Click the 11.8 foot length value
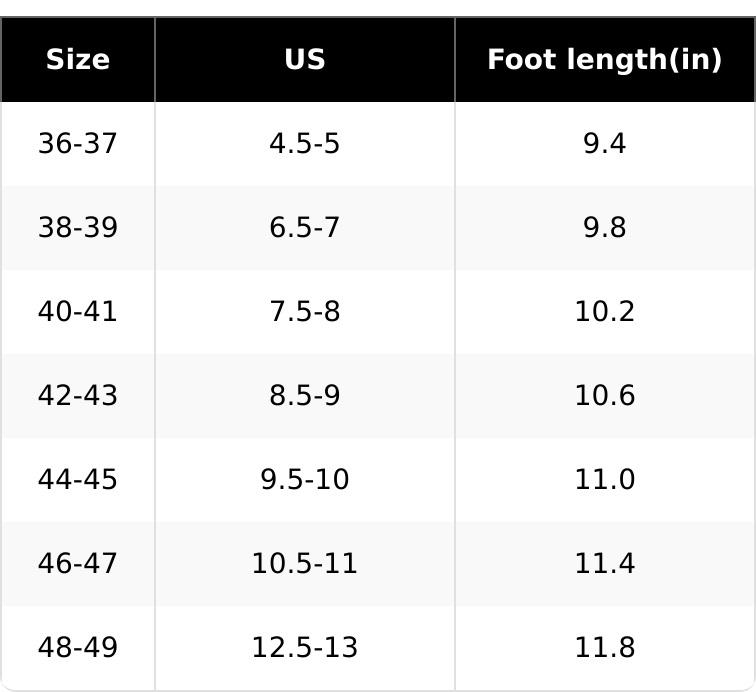Screen dimensions: 756x692 tap(604, 648)
